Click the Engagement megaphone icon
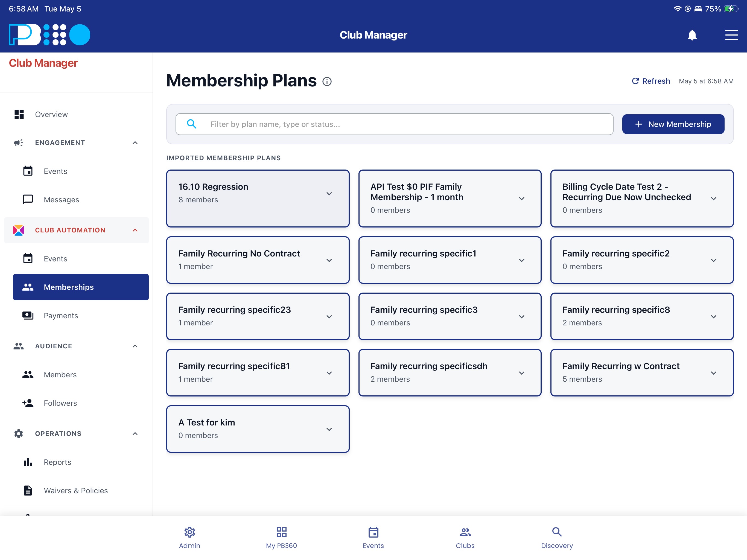Screen dimensions: 747x560 click(x=19, y=142)
